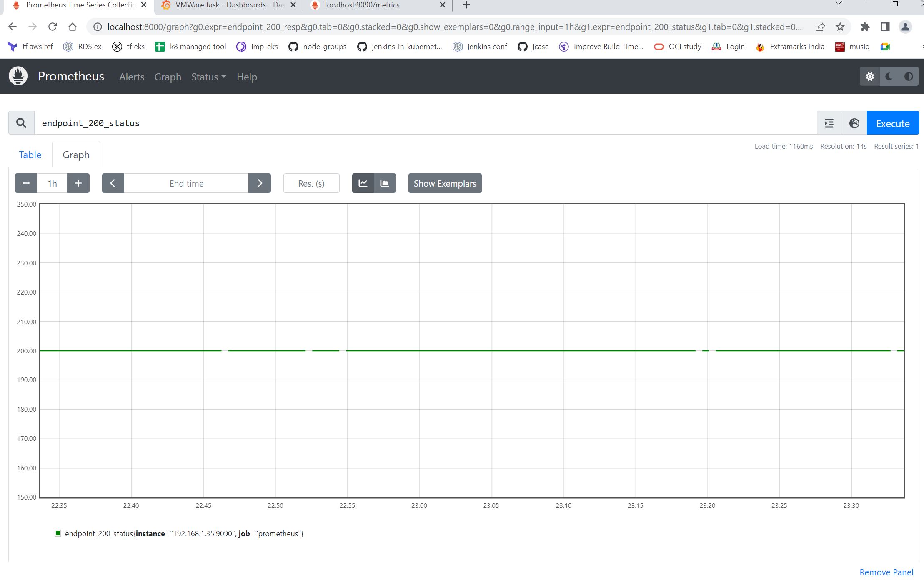Screen dimensions: 924x582
Task: Switch to unstacked line graph mode
Action: pos(363,183)
